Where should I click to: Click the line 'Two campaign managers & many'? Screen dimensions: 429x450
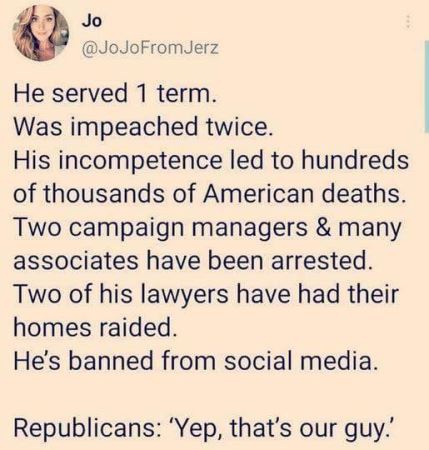click(x=207, y=228)
